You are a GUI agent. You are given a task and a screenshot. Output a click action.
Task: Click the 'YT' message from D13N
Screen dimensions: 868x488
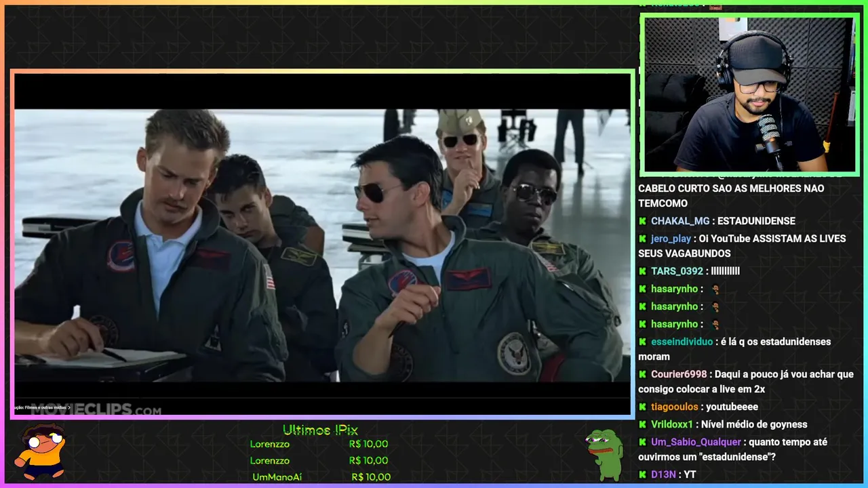690,474
